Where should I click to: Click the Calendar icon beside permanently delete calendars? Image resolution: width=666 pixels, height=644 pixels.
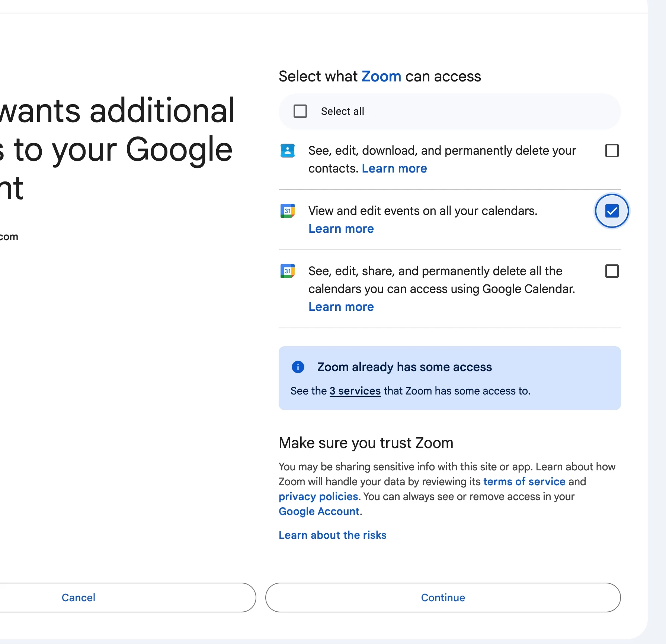click(287, 271)
